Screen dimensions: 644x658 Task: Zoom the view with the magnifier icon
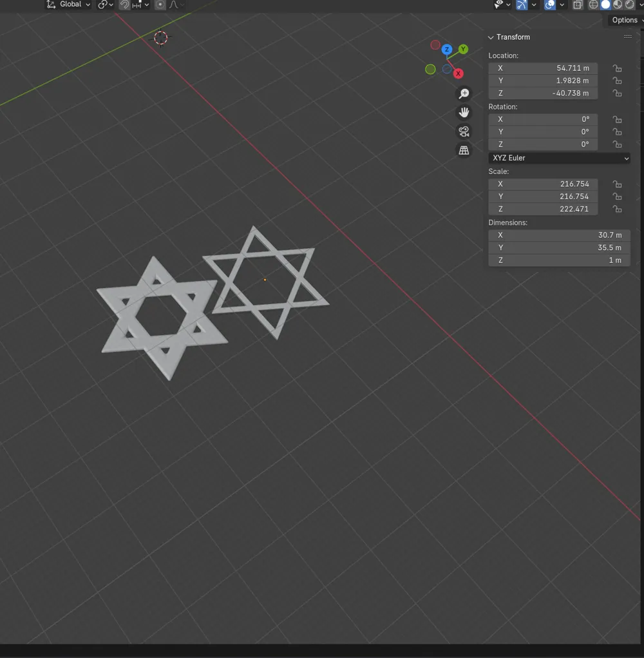click(x=464, y=93)
